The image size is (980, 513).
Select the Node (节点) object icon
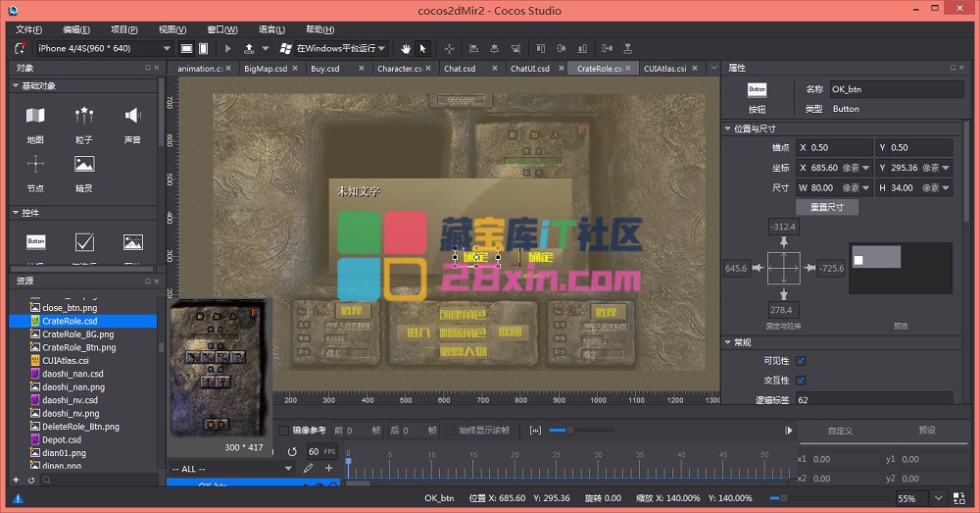point(35,164)
